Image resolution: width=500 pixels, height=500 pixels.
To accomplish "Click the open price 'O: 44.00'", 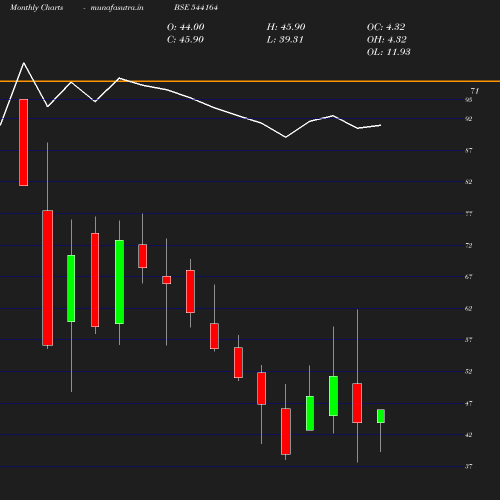I will pos(186,27).
